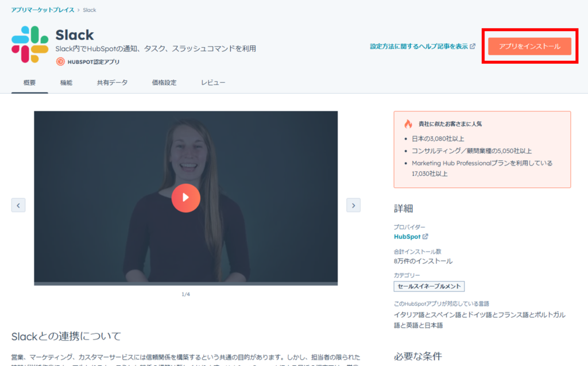Click the アプリをインストール button

pos(529,46)
